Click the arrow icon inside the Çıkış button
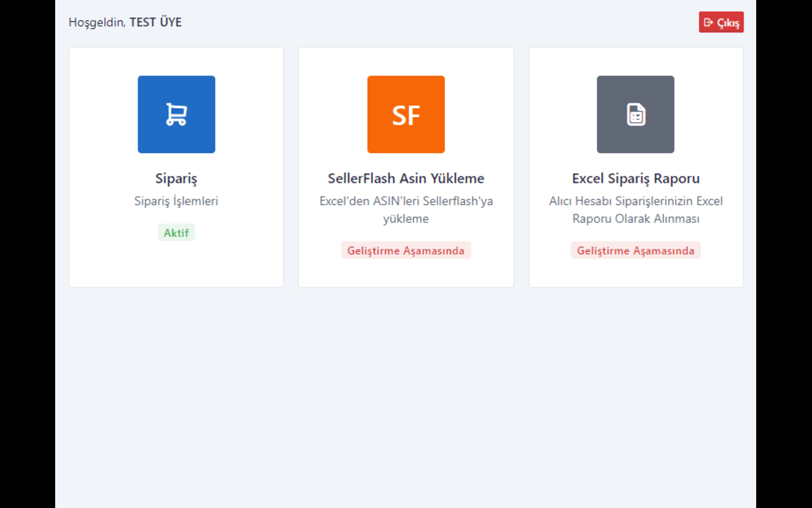Viewport: 812px width, 508px height. point(709,22)
